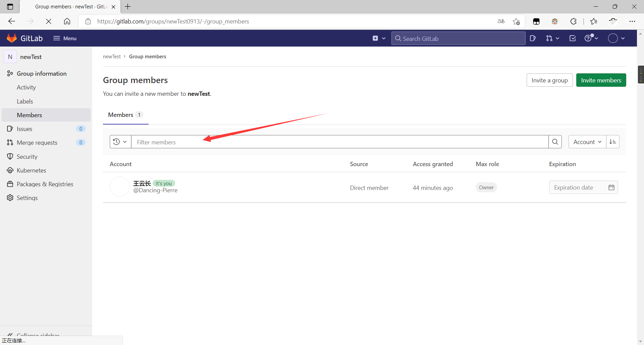Open browser settings and more menu
The image size is (644, 345).
click(x=632, y=21)
